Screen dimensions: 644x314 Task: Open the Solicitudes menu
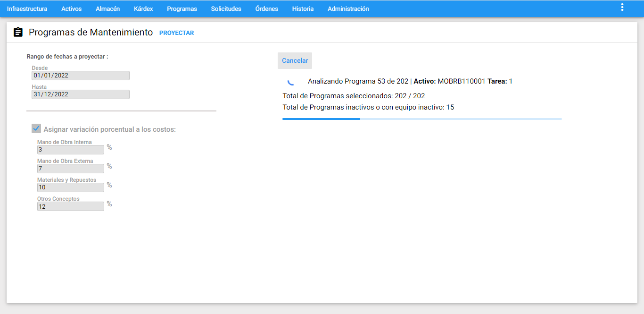coord(226,8)
